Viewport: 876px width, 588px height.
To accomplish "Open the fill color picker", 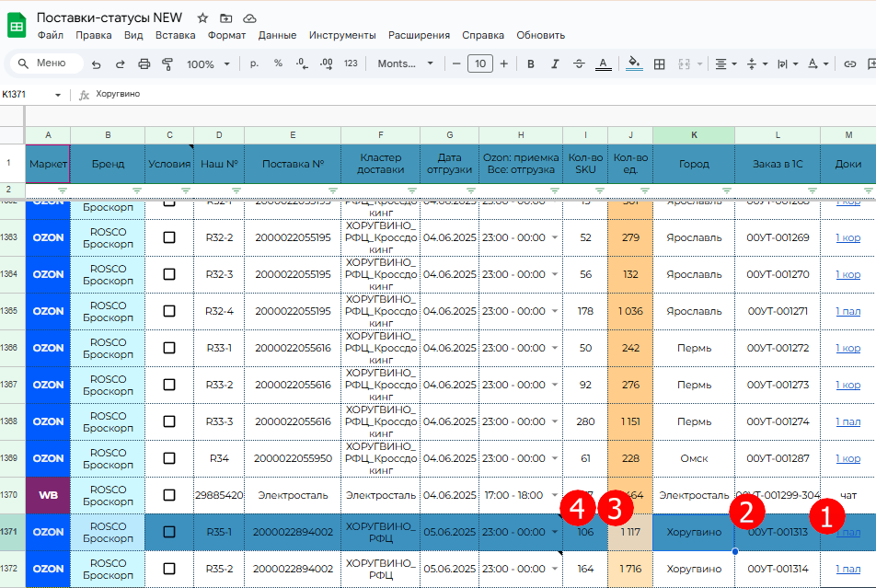I will point(633,64).
